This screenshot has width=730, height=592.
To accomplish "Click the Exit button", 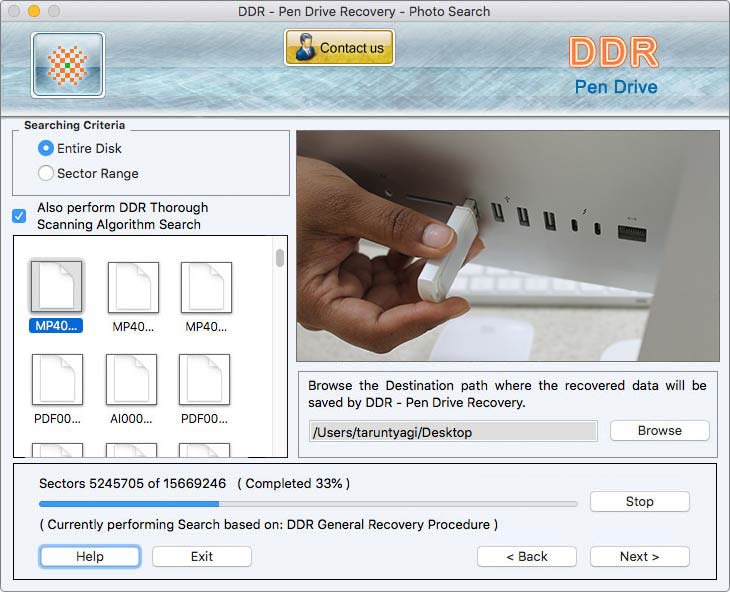I will [202, 556].
